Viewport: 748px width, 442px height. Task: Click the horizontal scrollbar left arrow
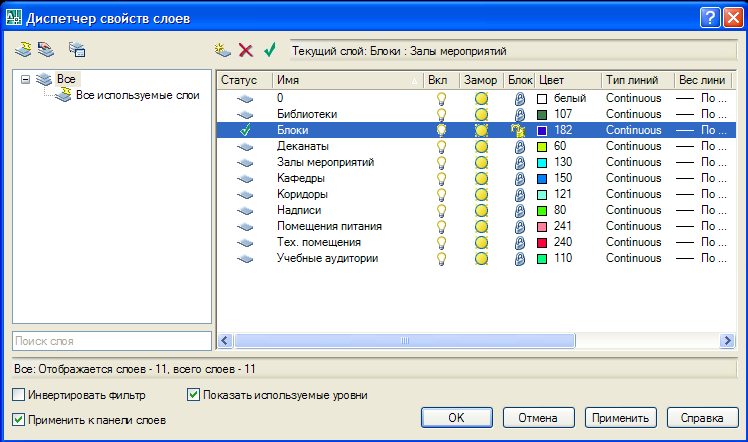tap(225, 340)
